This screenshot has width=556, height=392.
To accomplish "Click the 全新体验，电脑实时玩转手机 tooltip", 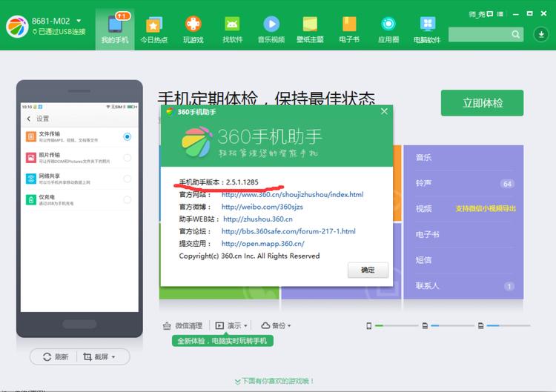I will [x=222, y=341].
